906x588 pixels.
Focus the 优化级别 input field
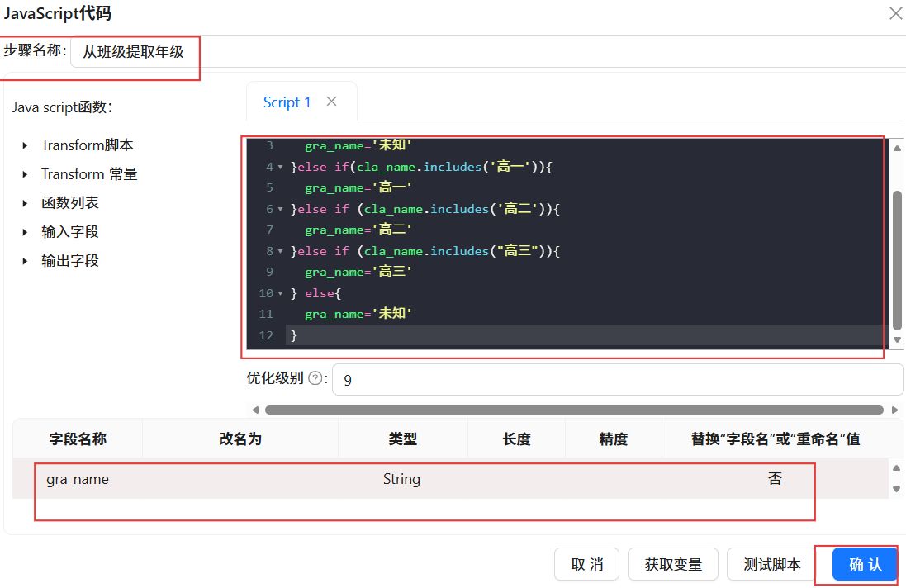(617, 380)
